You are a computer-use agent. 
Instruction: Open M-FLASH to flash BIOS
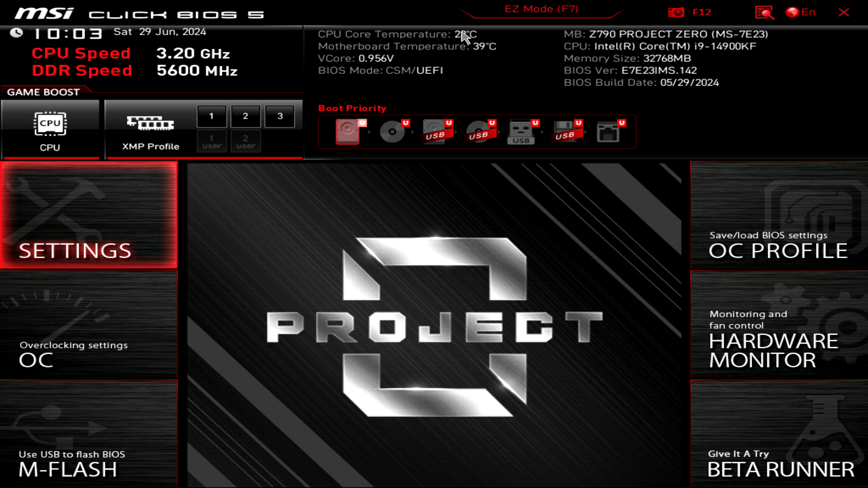pyautogui.click(x=89, y=434)
